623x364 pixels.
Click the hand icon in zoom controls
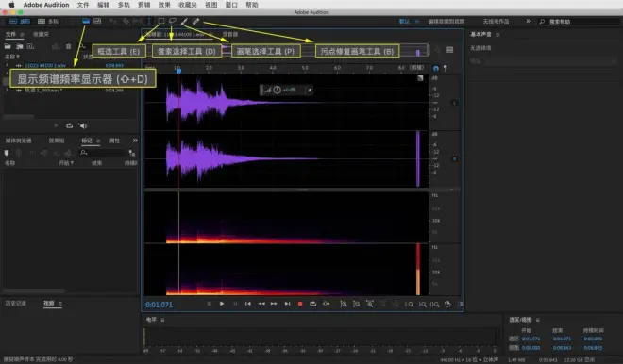click(x=447, y=304)
